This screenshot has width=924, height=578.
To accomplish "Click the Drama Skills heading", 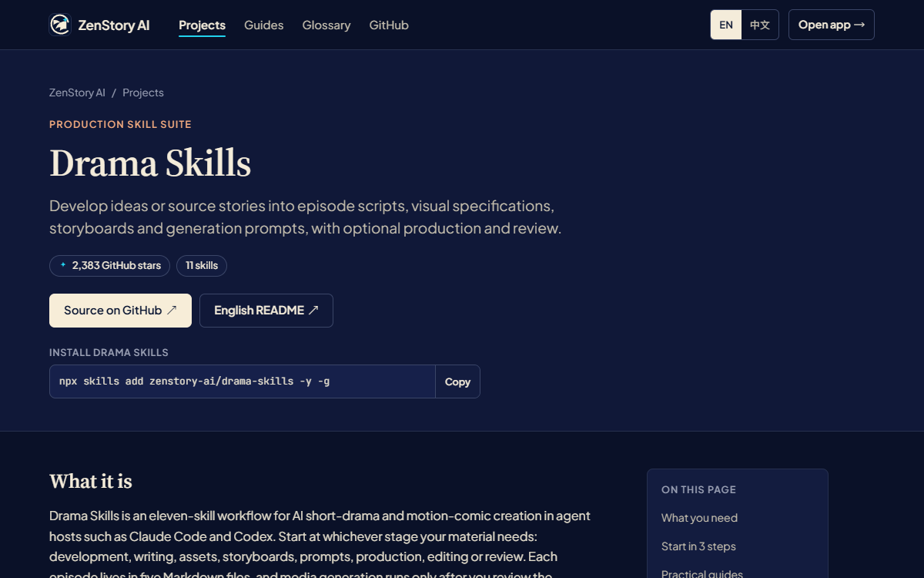I will 150,163.
